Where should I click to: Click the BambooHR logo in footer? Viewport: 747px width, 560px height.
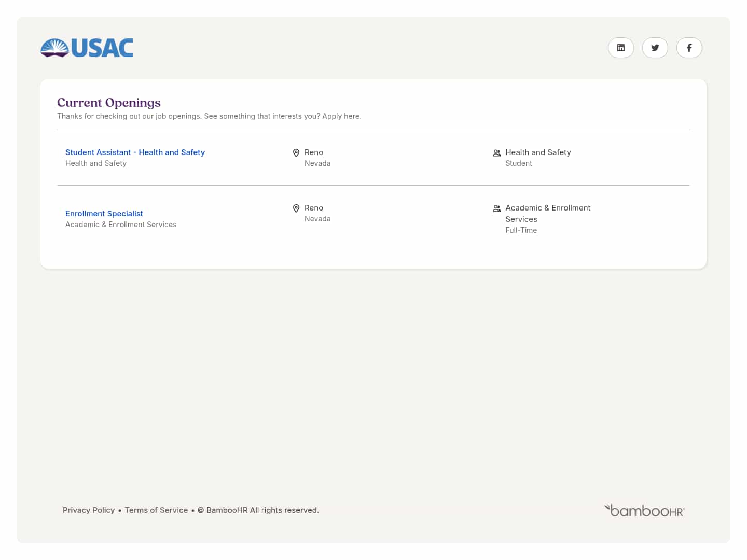point(644,511)
